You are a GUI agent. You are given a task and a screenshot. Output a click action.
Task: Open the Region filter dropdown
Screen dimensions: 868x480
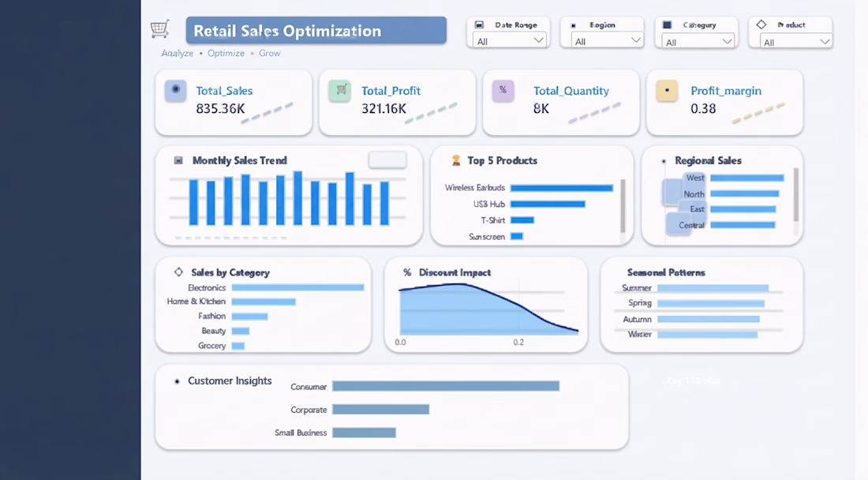607,41
